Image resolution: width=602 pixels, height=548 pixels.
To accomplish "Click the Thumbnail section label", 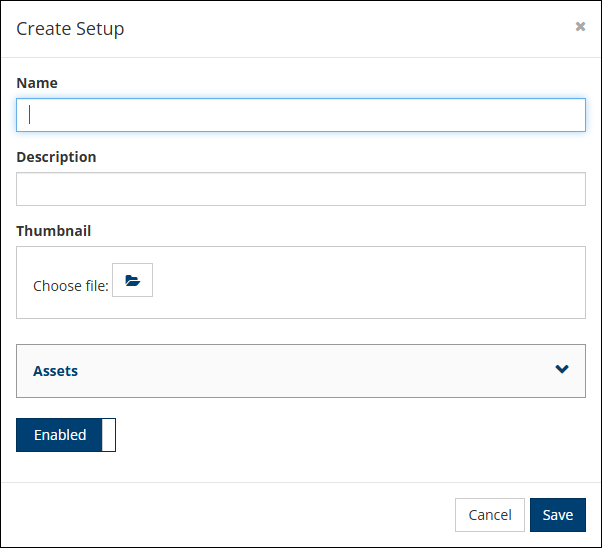I will tap(53, 231).
